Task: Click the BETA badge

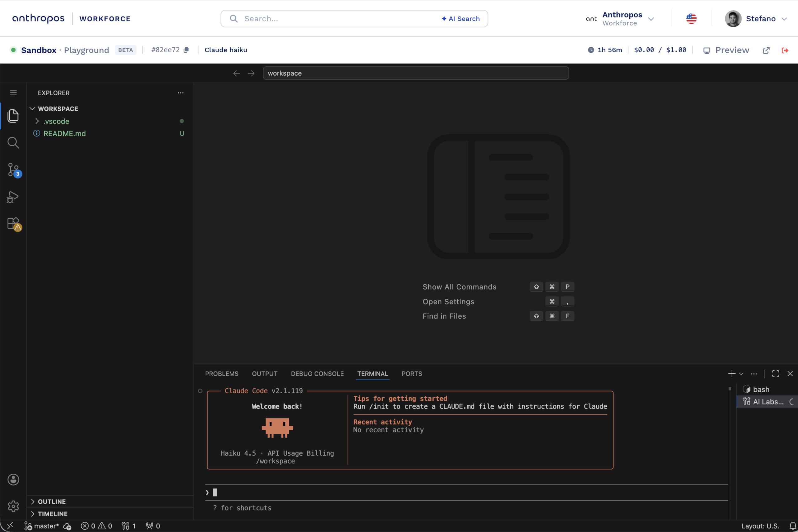Action: click(x=126, y=50)
